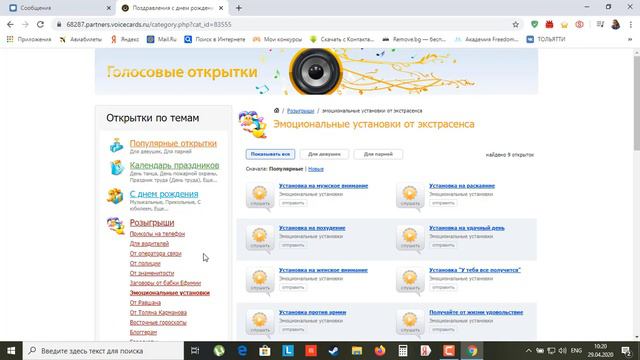Click "отправить" under Установка на удачный день
This screenshot has width=640, height=360.
coord(443,245)
